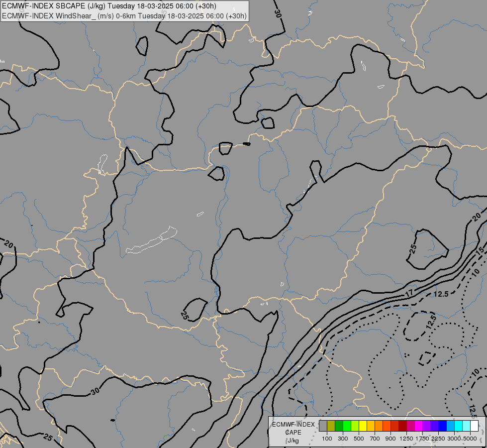The image size is (487, 448).
Task: Click the cyan swatch after 3000
Action: (x=458, y=426)
